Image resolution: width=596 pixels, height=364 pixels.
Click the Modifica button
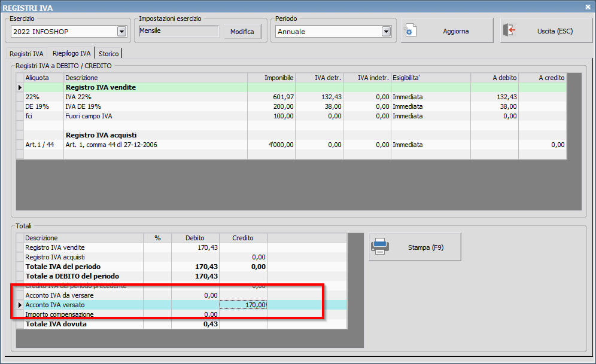pyautogui.click(x=242, y=32)
